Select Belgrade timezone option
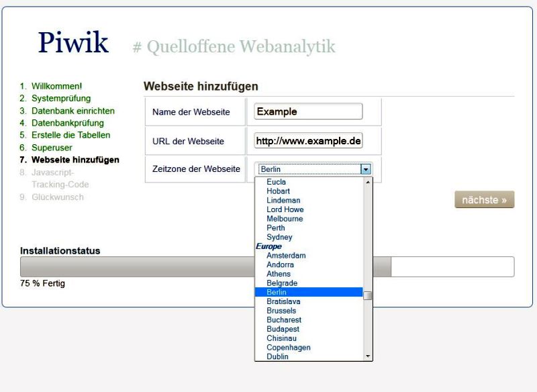This screenshot has width=537, height=392. tap(309, 283)
